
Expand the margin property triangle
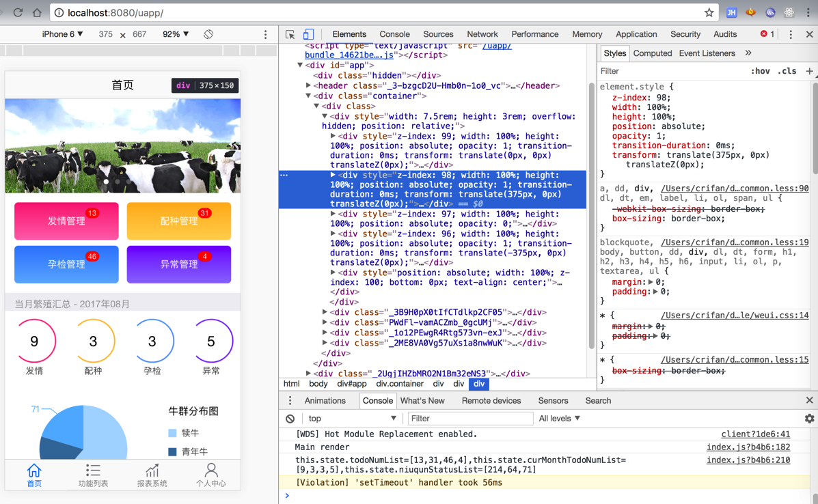pos(650,282)
